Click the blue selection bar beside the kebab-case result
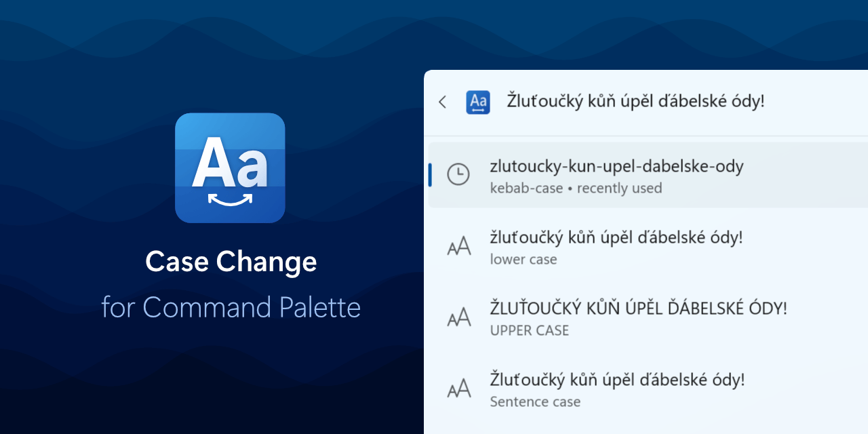This screenshot has height=434, width=868. point(430,175)
